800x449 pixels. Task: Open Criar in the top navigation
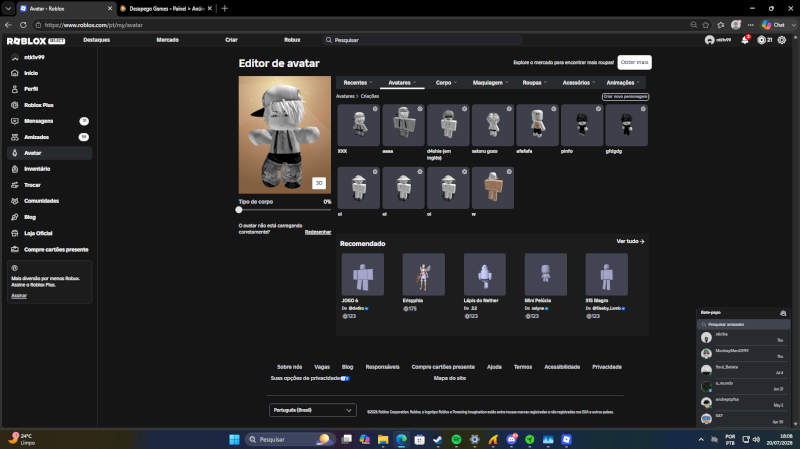click(232, 40)
